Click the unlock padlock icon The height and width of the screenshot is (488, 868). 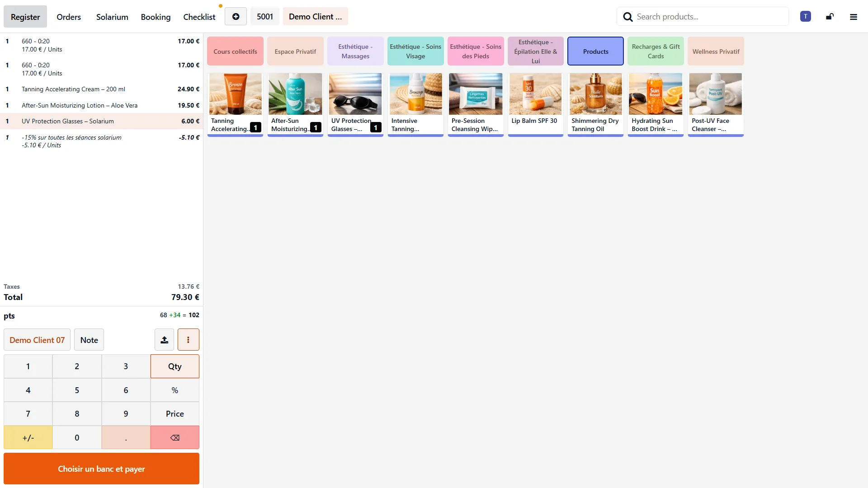click(830, 17)
